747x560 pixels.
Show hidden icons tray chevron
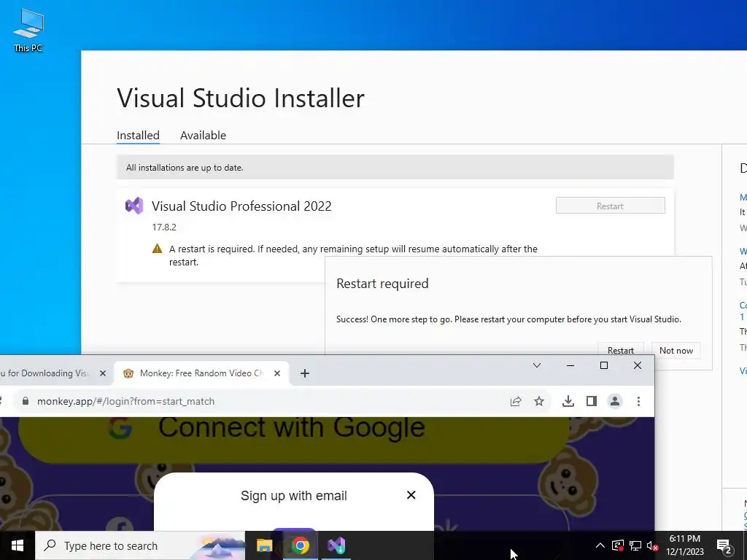(600, 545)
